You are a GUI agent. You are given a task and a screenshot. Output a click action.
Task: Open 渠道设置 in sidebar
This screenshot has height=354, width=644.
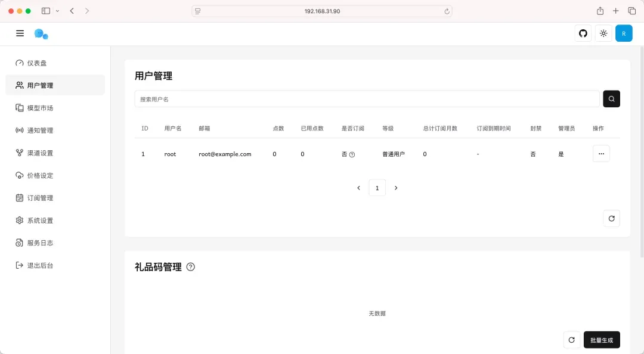click(55, 153)
